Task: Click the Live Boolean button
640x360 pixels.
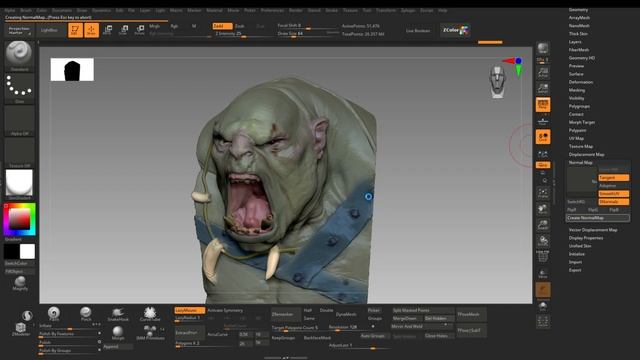Action: point(418,31)
